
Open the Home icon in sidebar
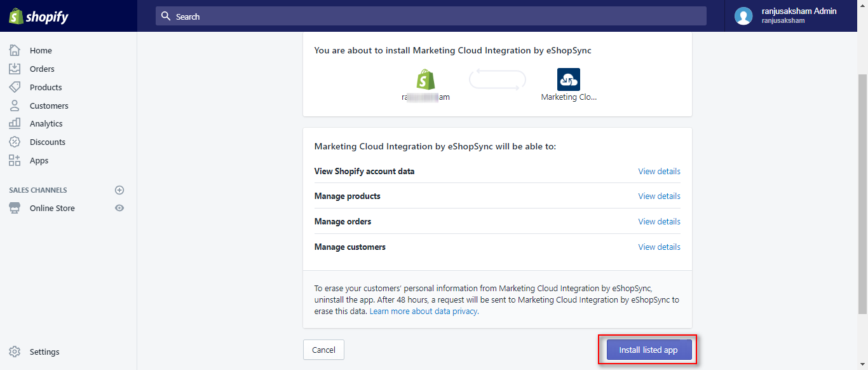(15, 50)
